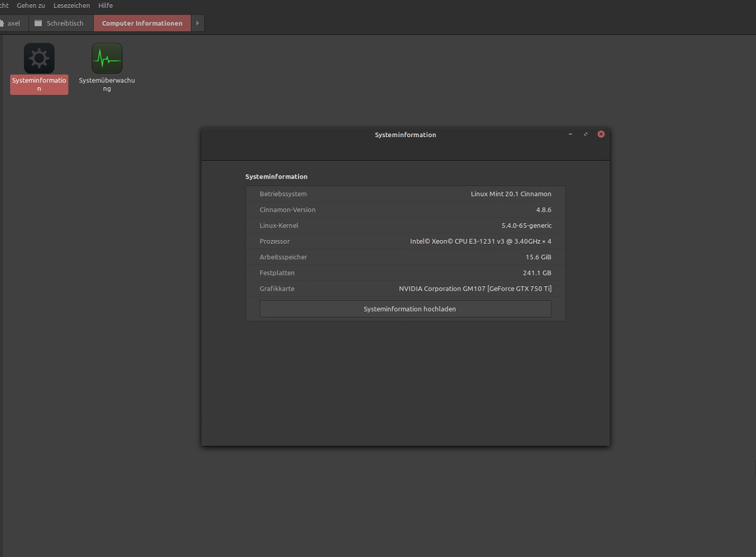756x557 pixels.
Task: Open the Systeminformation gear icon
Action: coord(39,58)
